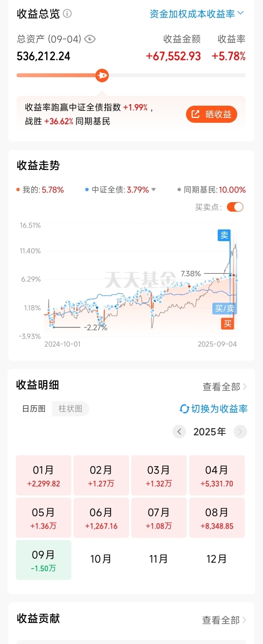The width and height of the screenshot is (263, 644).
Task: Expand the 中证全债 index dropdown arrow
Action: click(x=153, y=190)
